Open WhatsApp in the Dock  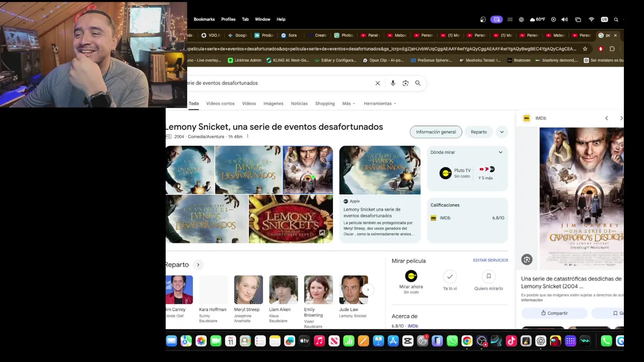[452, 341]
